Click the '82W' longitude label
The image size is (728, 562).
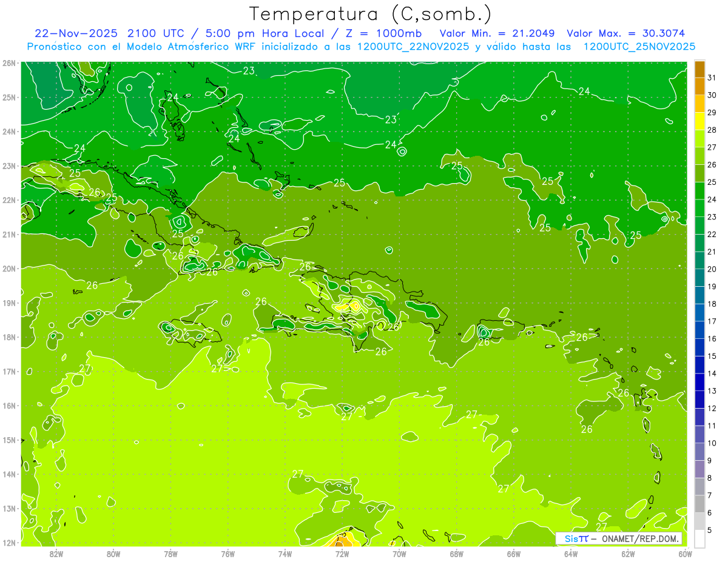tap(56, 554)
